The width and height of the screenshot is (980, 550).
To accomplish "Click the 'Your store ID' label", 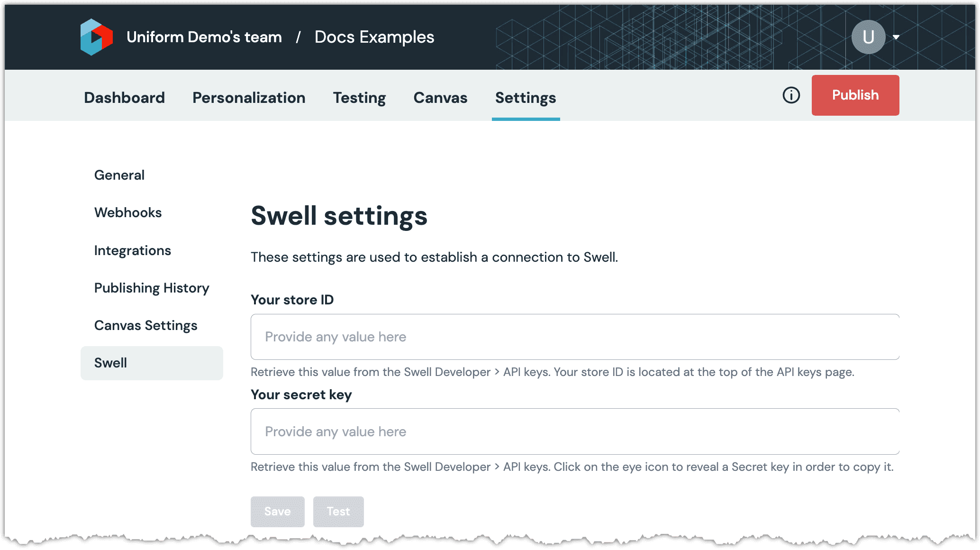I will coord(292,300).
